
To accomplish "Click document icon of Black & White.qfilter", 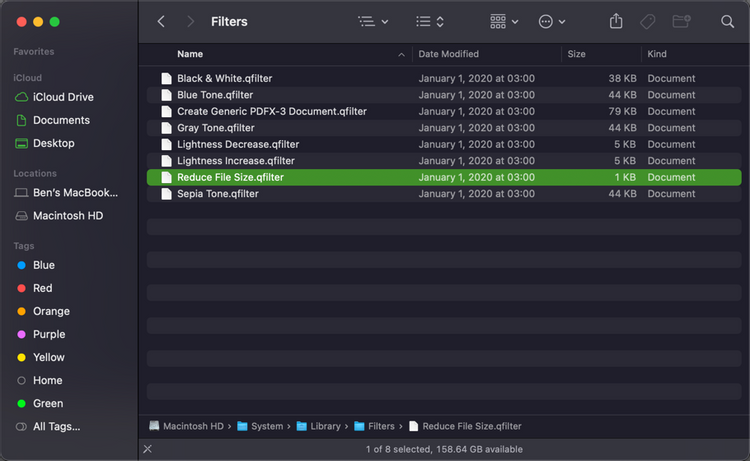I will coord(166,78).
